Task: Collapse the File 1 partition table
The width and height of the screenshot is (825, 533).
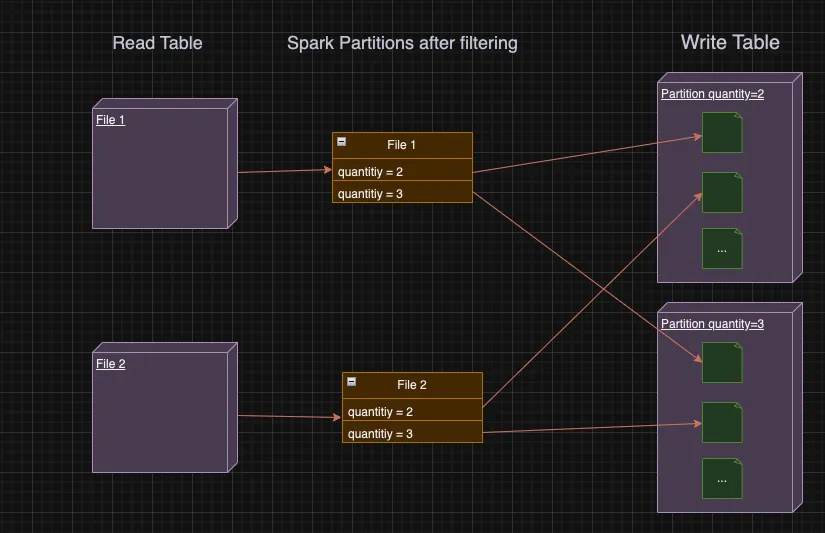Action: 341,142
